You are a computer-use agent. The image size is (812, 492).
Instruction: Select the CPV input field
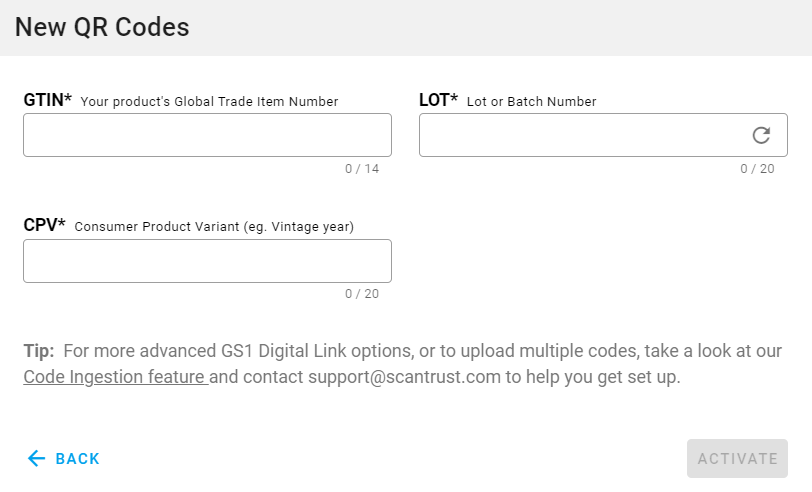tap(207, 261)
